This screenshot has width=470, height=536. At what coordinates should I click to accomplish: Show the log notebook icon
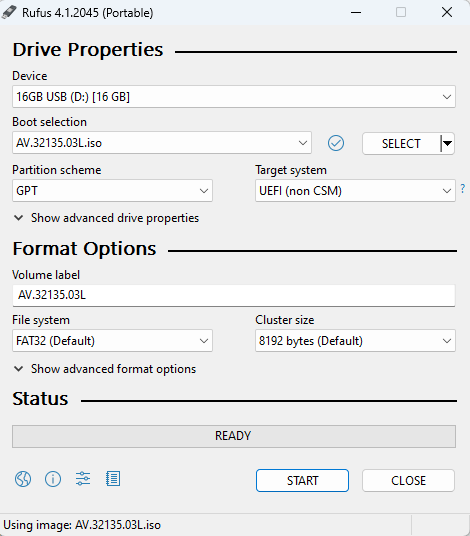(113, 479)
